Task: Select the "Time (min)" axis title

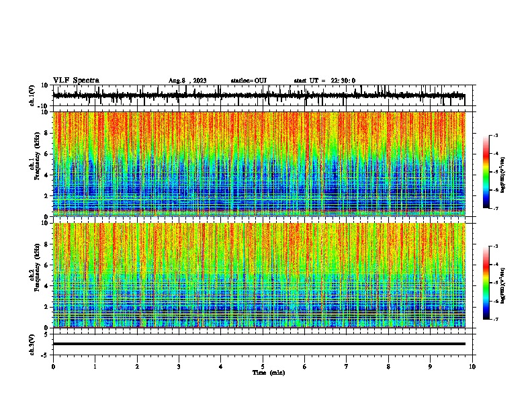Action: tap(269, 373)
